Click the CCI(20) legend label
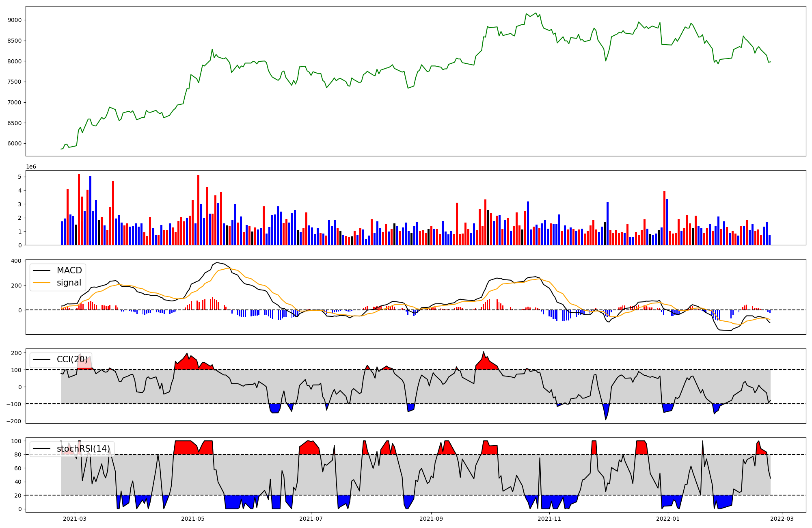This screenshot has width=812, height=528. pos(72,359)
